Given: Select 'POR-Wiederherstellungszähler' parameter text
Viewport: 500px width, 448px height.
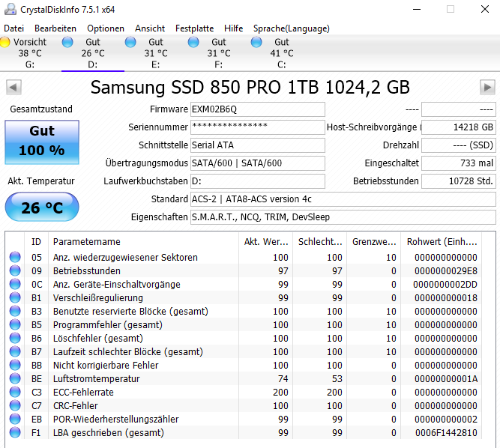Looking at the screenshot, I should click(x=115, y=419).
